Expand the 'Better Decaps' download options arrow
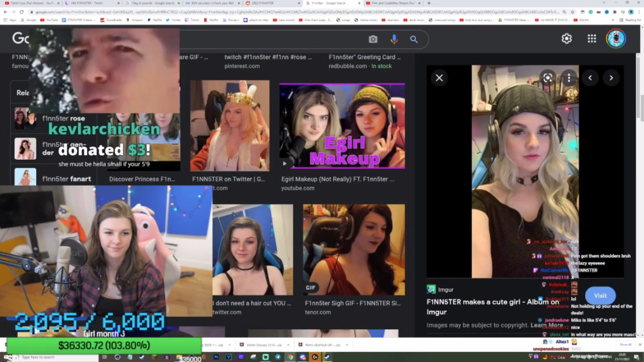Viewport: 644px width, 362px height. [x=288, y=345]
